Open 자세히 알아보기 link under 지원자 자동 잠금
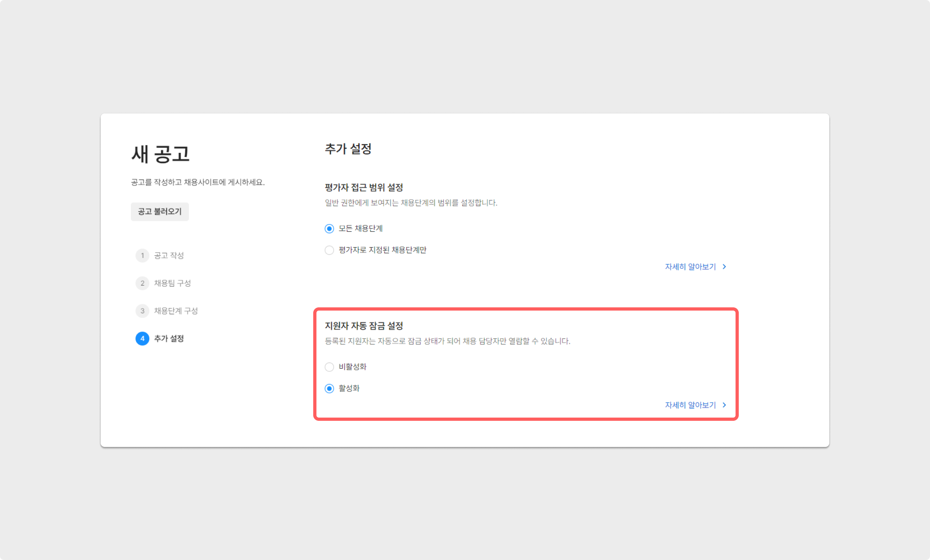930x560 pixels. click(x=690, y=405)
